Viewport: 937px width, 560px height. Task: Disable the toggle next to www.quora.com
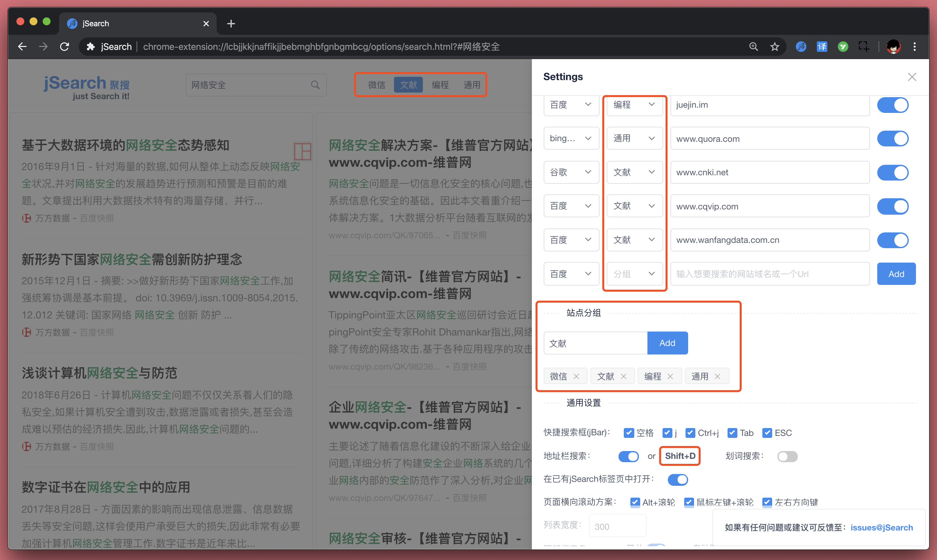click(892, 139)
